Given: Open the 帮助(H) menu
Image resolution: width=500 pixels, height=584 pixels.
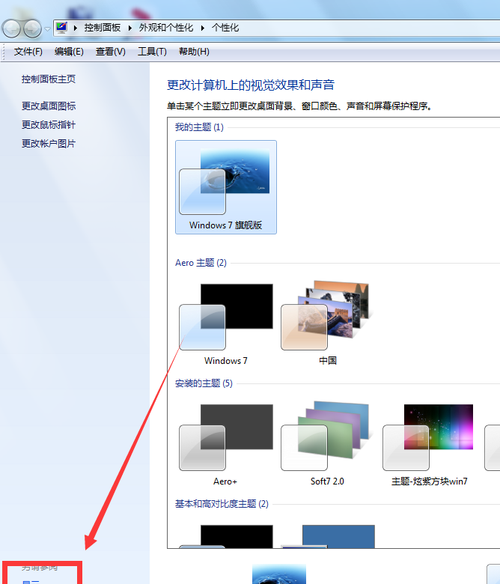Looking at the screenshot, I should click(194, 51).
